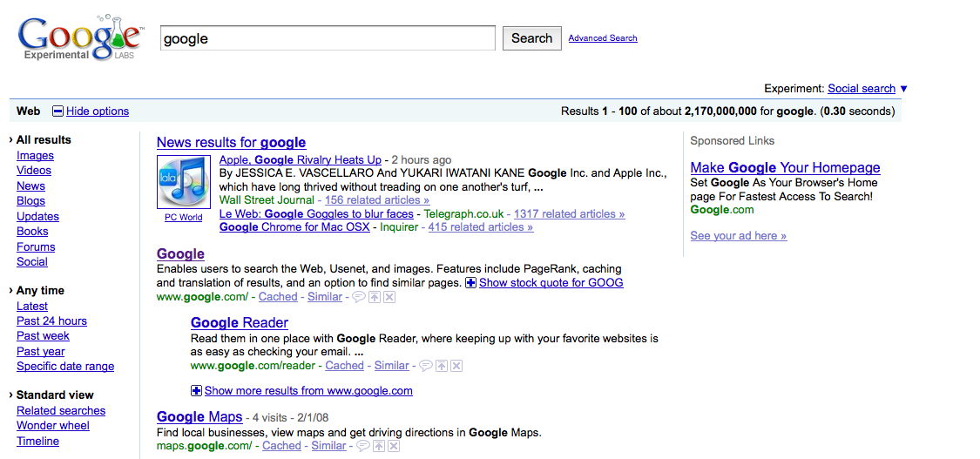Open the Advanced Search link
The image size is (980, 459).
coord(602,38)
